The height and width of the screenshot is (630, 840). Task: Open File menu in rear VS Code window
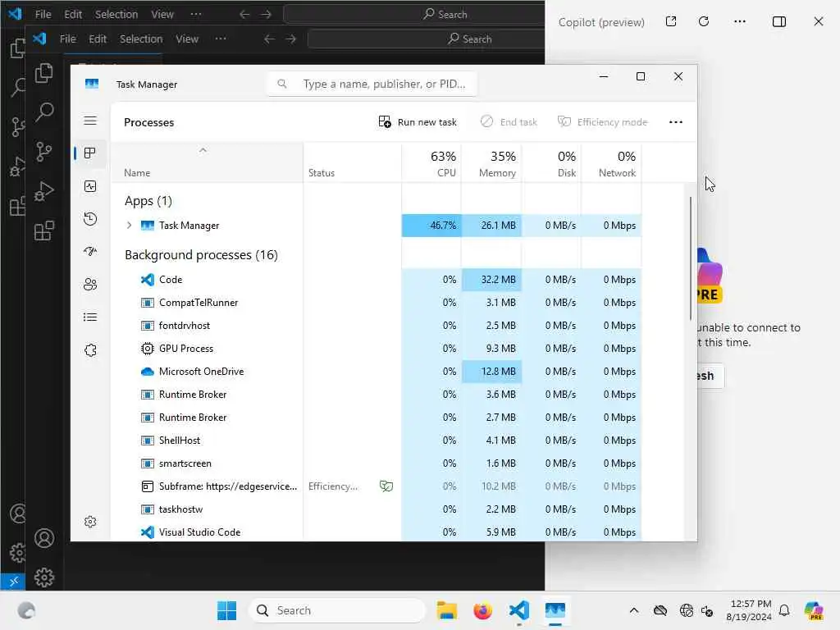click(x=43, y=14)
